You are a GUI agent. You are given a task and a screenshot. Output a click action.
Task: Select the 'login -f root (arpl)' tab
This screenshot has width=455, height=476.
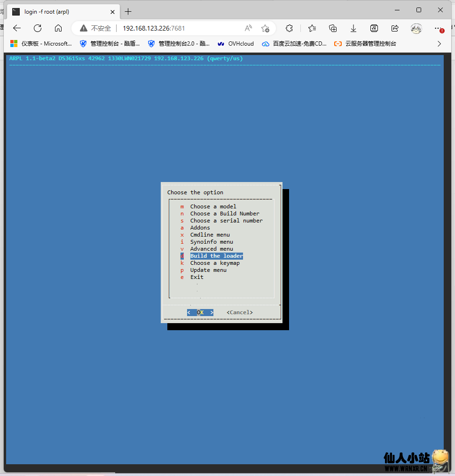pyautogui.click(x=56, y=11)
